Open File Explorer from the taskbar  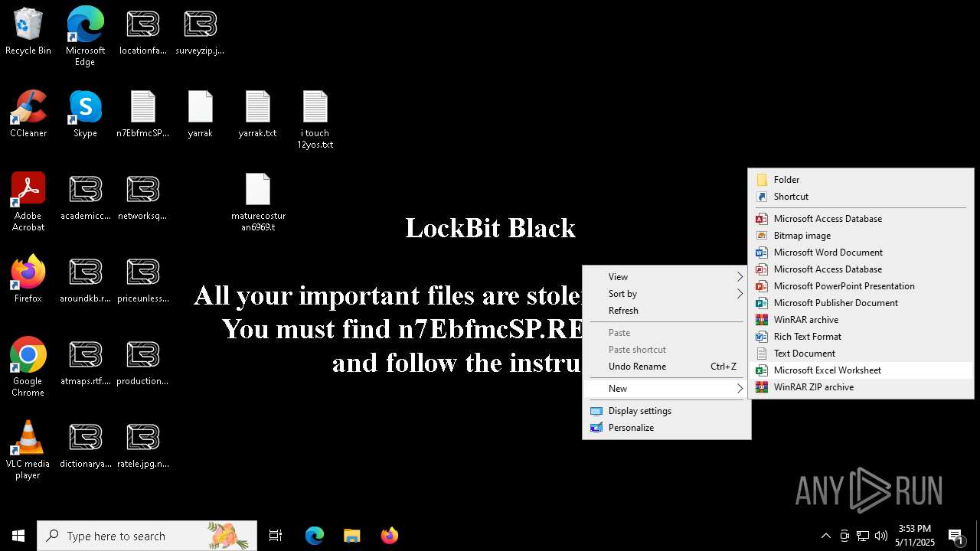pyautogui.click(x=351, y=536)
